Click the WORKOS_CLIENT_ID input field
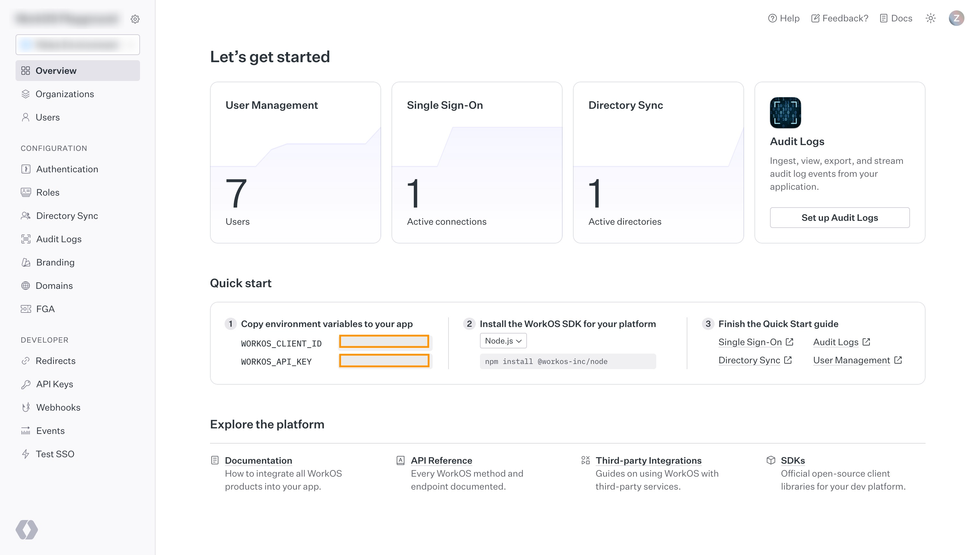980x555 pixels. 384,342
